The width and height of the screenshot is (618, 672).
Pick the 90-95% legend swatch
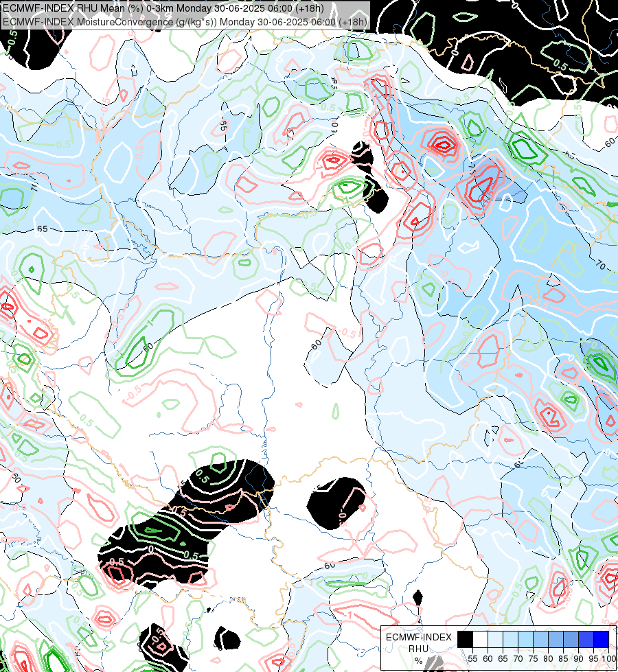(x=586, y=639)
